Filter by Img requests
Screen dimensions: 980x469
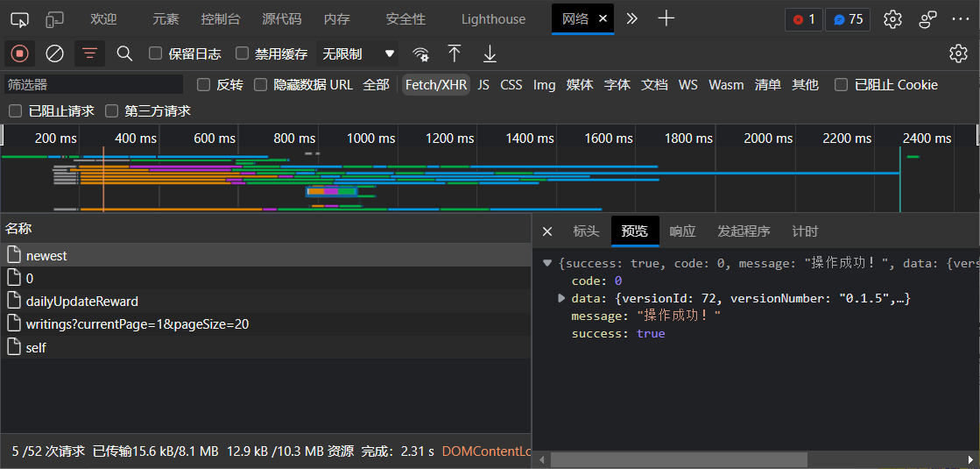click(545, 84)
